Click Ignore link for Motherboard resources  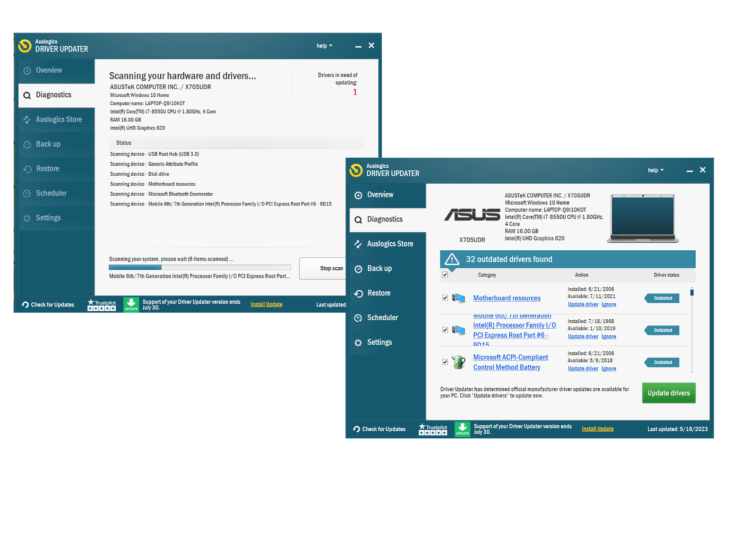(609, 305)
